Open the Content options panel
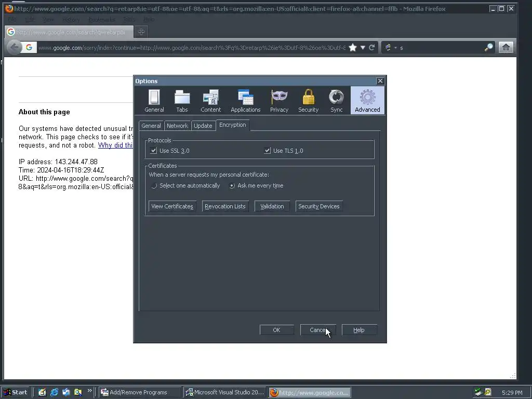This screenshot has height=399, width=532. pyautogui.click(x=210, y=101)
